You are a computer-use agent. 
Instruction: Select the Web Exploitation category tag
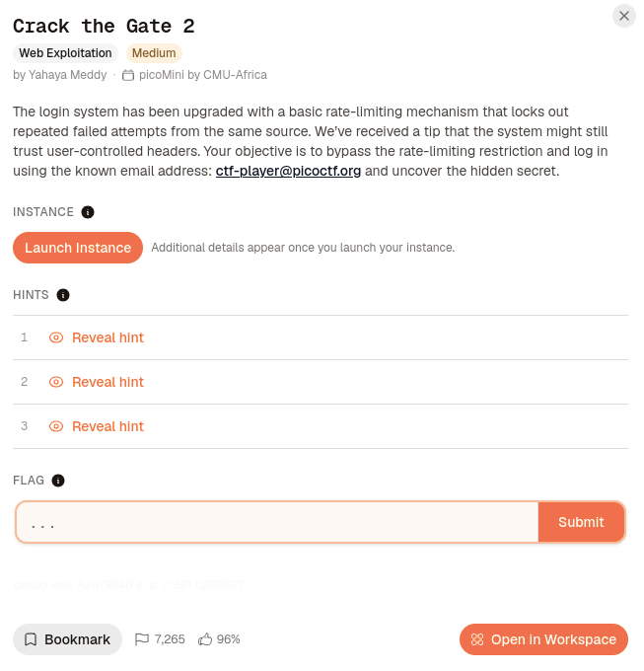(65, 53)
